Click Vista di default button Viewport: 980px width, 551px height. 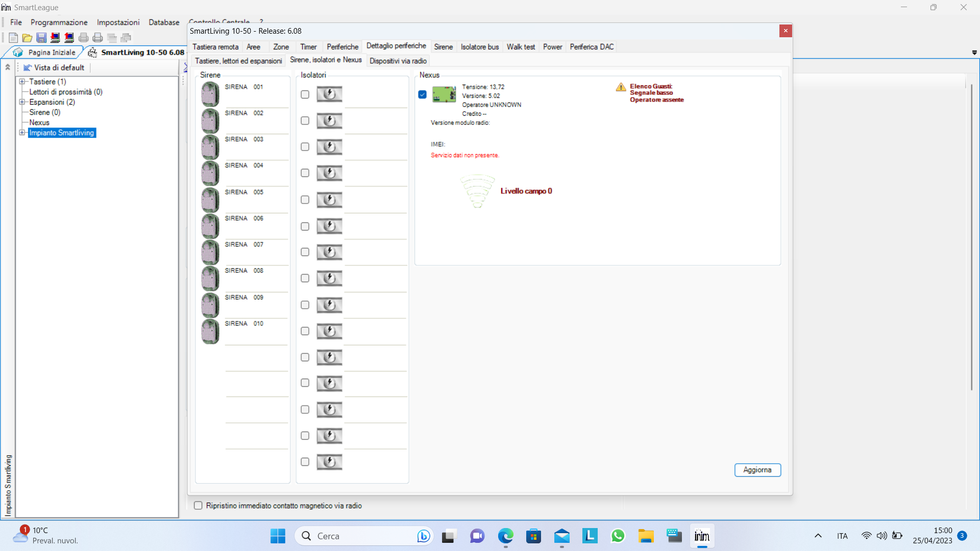coord(54,67)
